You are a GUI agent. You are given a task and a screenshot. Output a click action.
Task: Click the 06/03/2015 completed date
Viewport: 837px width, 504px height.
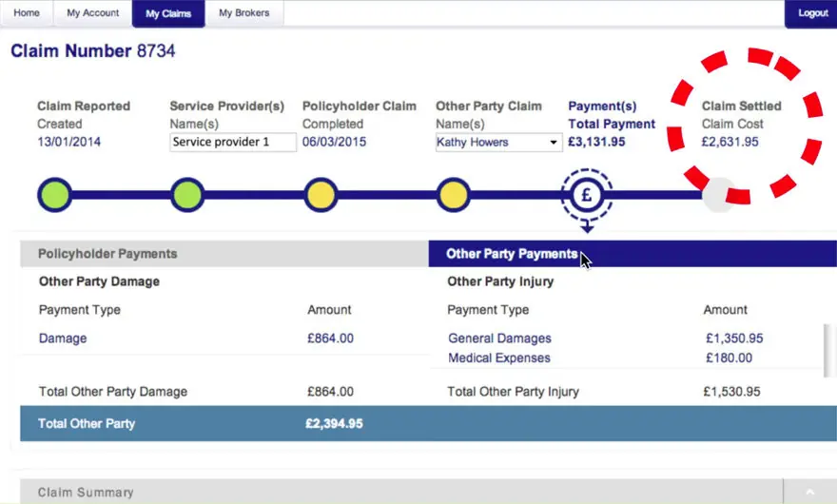(334, 142)
